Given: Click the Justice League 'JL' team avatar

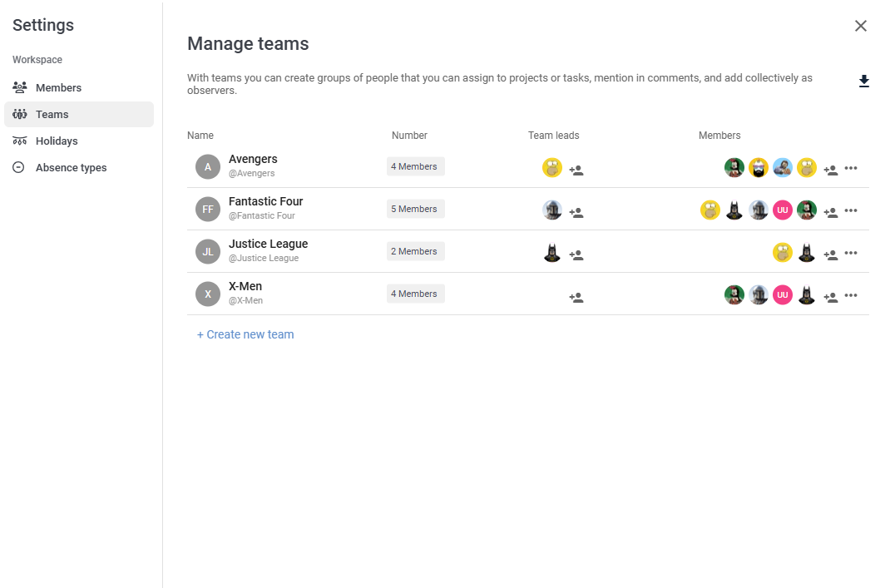Looking at the screenshot, I should (x=208, y=251).
